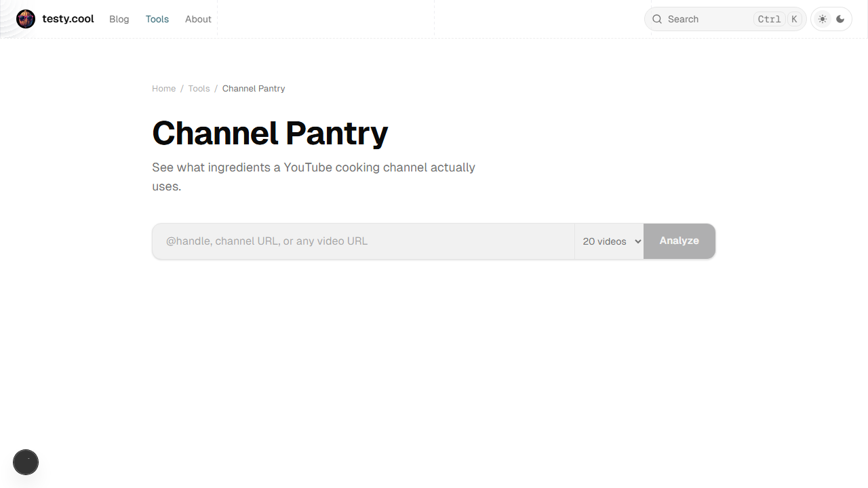Click the testy.cool round logo avatar
This screenshot has height=488, width=868.
pos(26,19)
